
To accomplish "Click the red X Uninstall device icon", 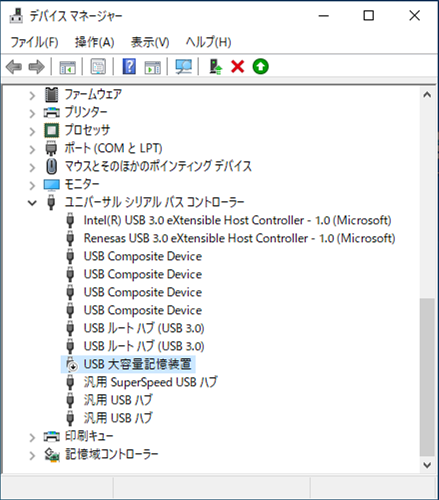I will pos(238,67).
